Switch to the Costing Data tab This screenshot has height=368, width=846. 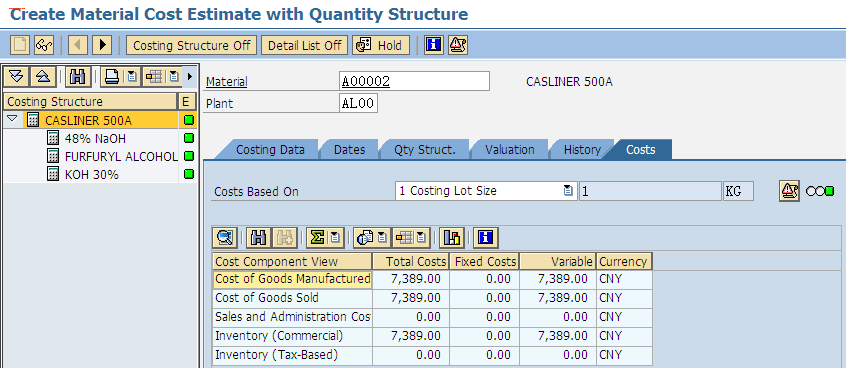270,150
